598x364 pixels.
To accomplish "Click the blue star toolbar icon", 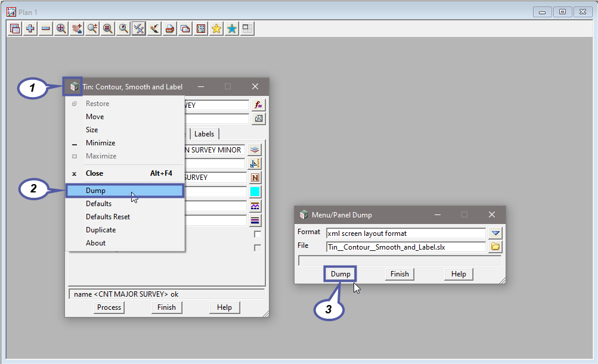I will coord(232,29).
